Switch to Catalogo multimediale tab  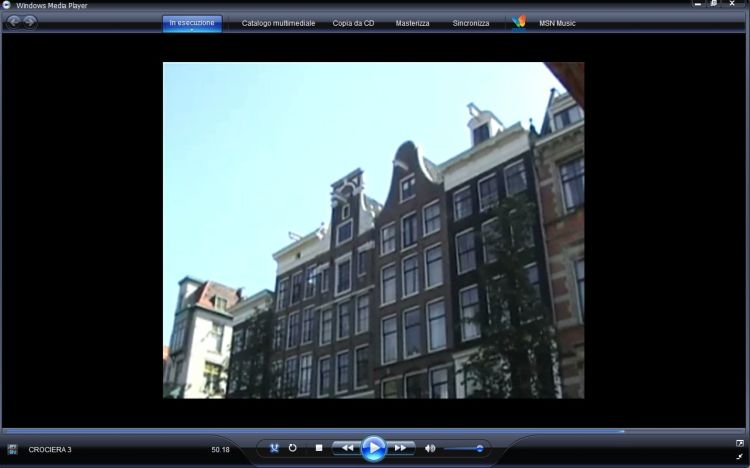278,23
